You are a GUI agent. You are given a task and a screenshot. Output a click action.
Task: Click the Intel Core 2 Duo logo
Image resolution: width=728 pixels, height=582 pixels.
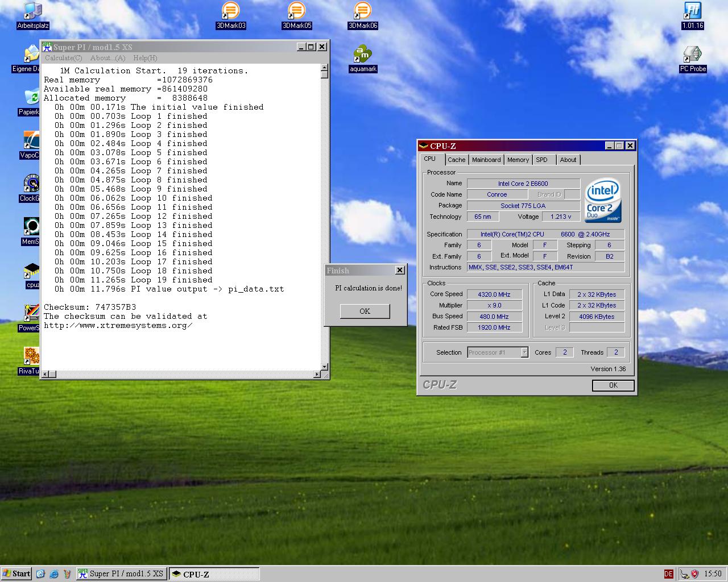[603, 201]
